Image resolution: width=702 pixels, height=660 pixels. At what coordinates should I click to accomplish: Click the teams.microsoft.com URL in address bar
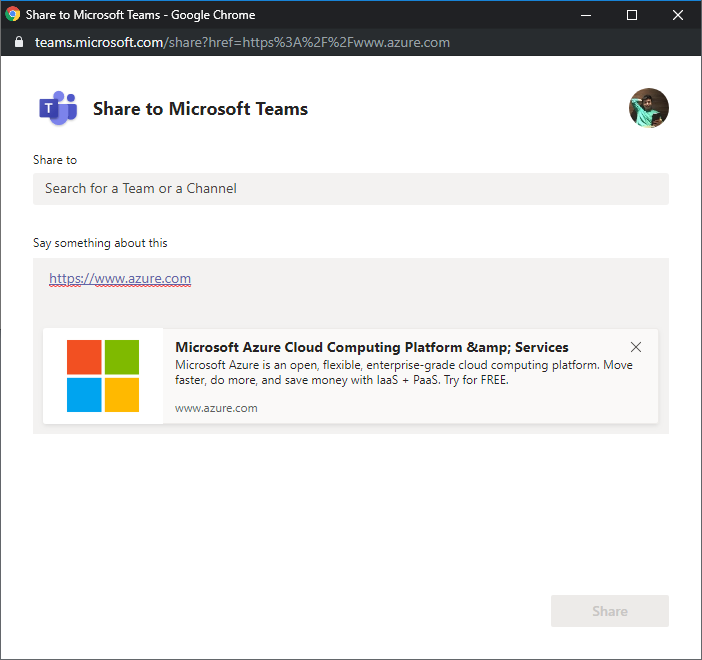pyautogui.click(x=242, y=43)
